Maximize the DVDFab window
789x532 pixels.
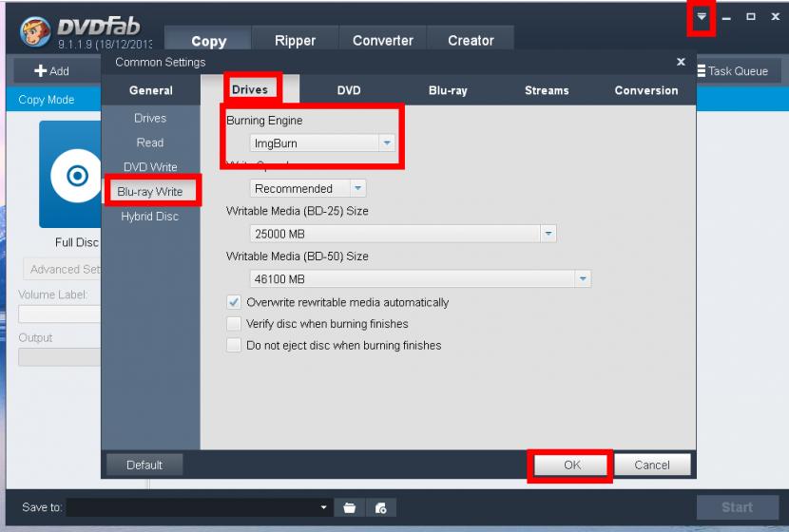[750, 16]
